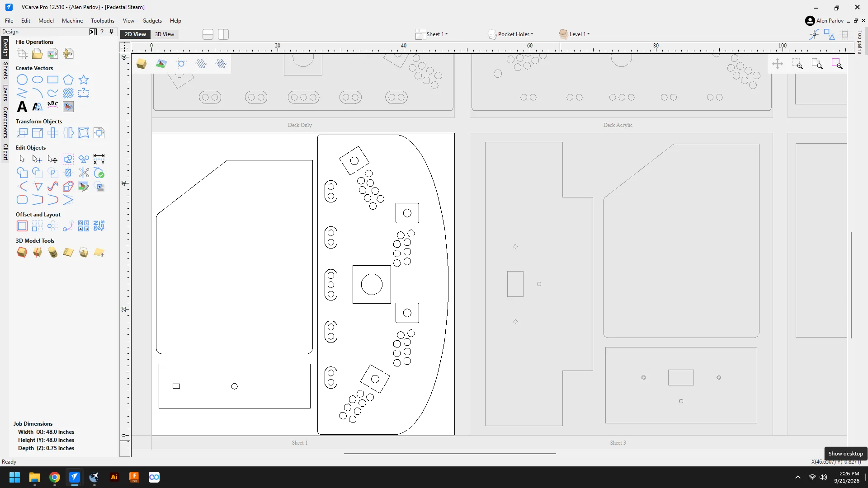
Task: Expand the Toolpaths side panel
Action: (860, 42)
